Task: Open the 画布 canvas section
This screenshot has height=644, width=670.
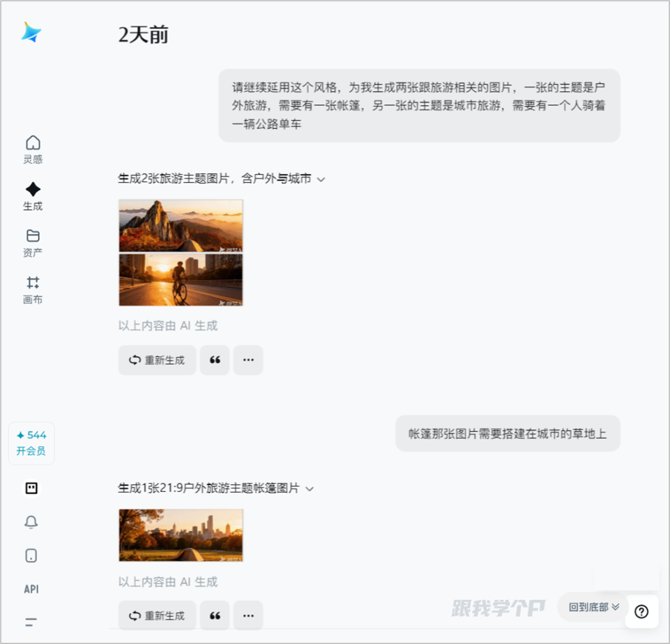Action: click(33, 290)
